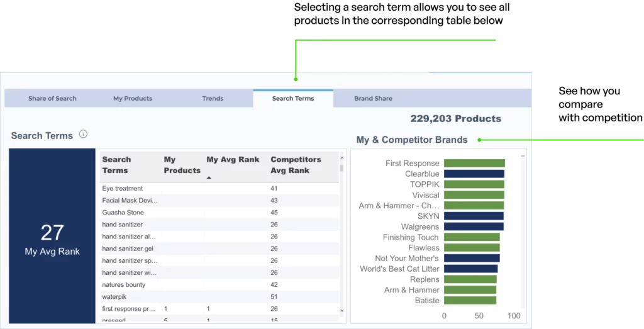Click competitor rank 42 for natures bounty
Image resolution: width=644 pixels, height=329 pixels.
[x=274, y=284]
